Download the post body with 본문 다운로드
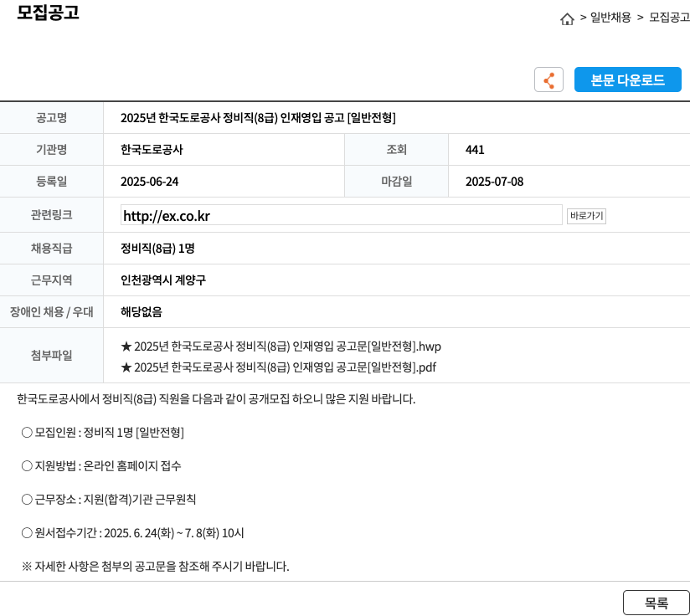Viewport: 690px width, 616px height. click(x=627, y=80)
